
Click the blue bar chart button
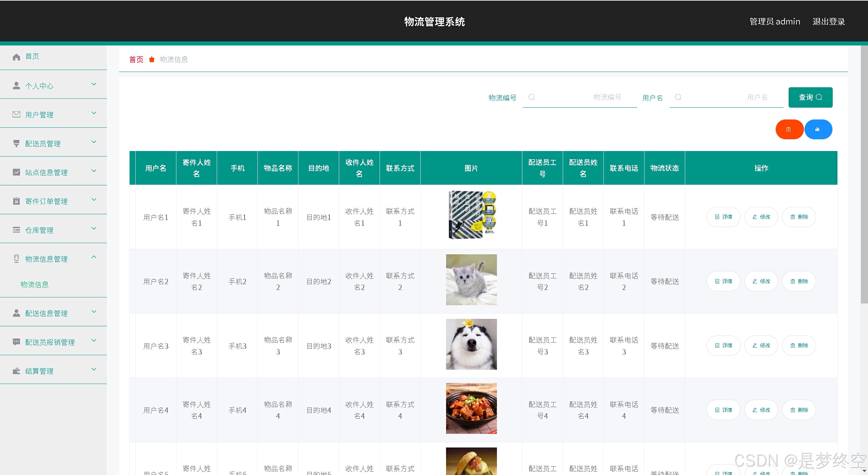coord(817,129)
